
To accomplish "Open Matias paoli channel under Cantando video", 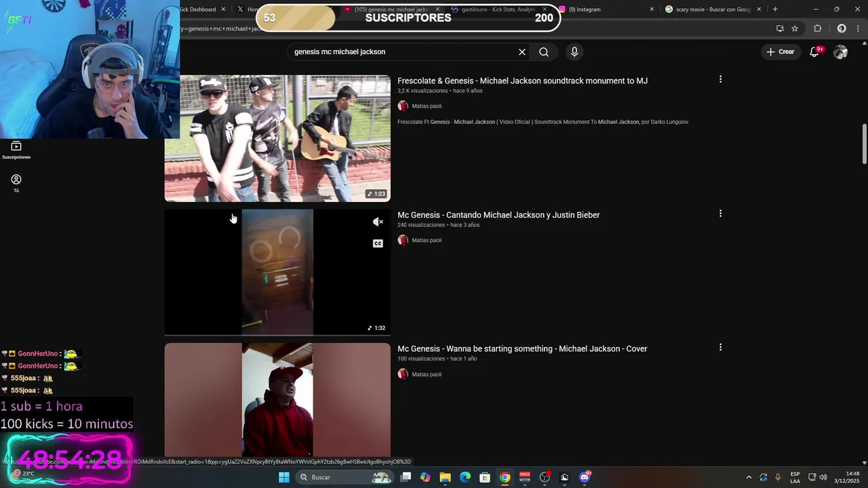I will pos(427,240).
